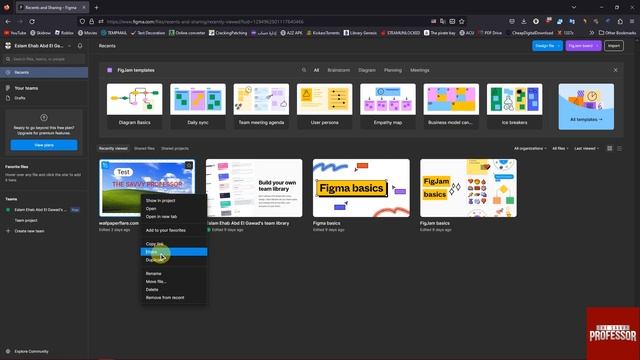Open the browser extensions puzzle icon

620,21
